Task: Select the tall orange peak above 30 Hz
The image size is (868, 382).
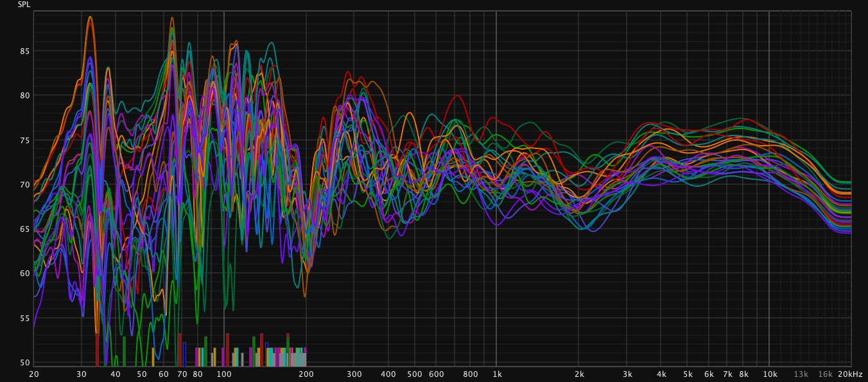Action: 91,18
